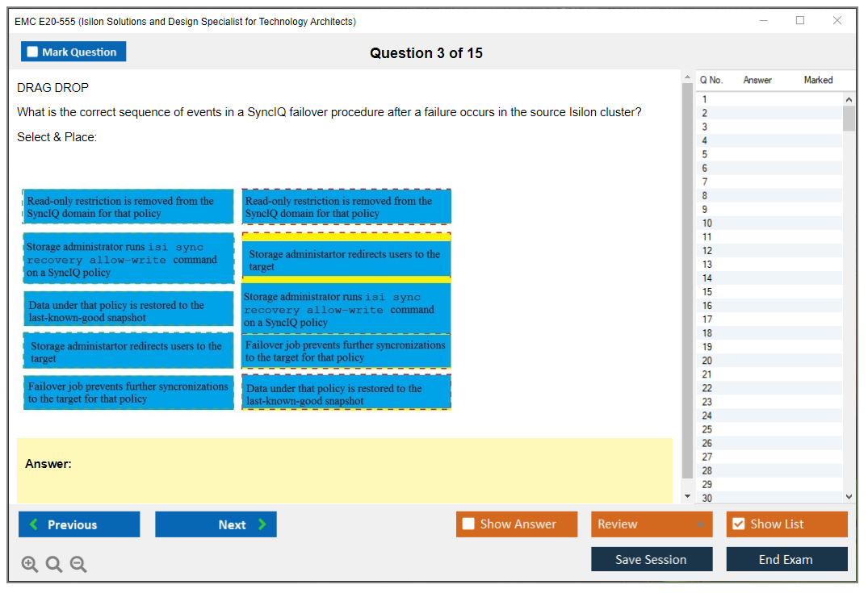Screen dimensions: 868x593
Task: Go to the Next question
Action: (x=216, y=524)
